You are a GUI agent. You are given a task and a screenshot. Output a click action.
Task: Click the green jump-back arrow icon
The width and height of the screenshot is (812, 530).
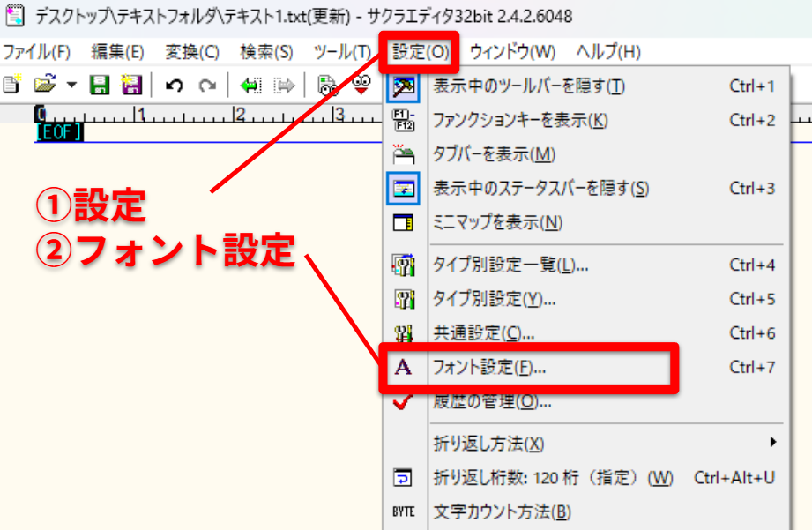click(251, 85)
